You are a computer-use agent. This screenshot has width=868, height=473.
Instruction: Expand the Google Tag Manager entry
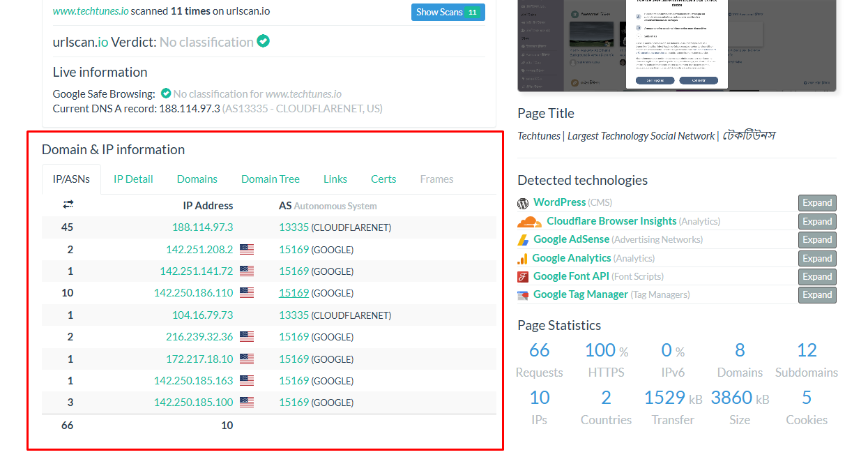click(816, 294)
